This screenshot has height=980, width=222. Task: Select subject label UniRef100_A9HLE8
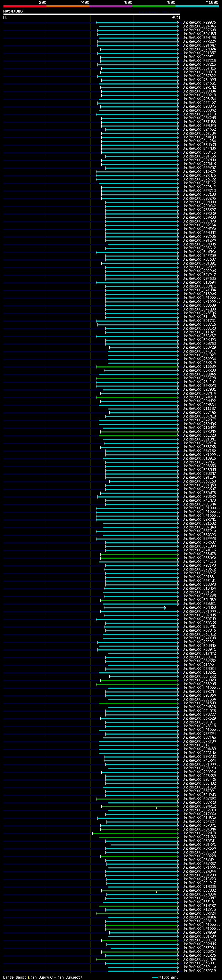pyautogui.click(x=199, y=940)
